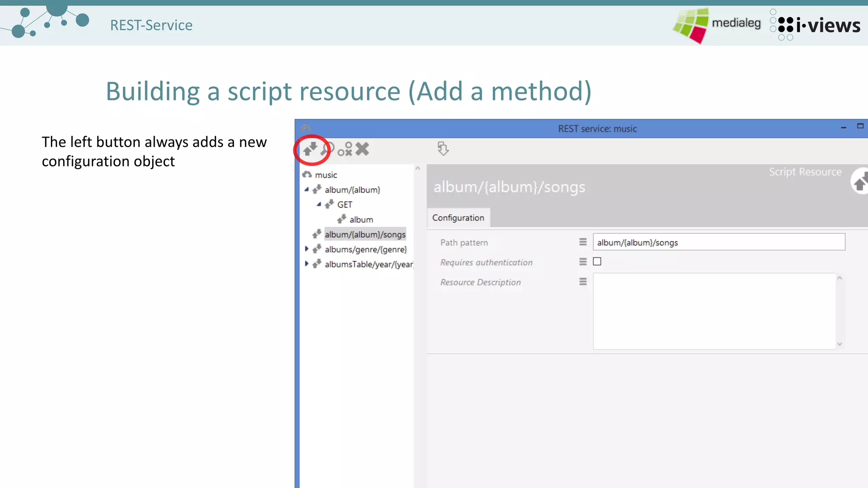Open the Resource Description row menu icon
The image size is (868, 488).
(583, 282)
